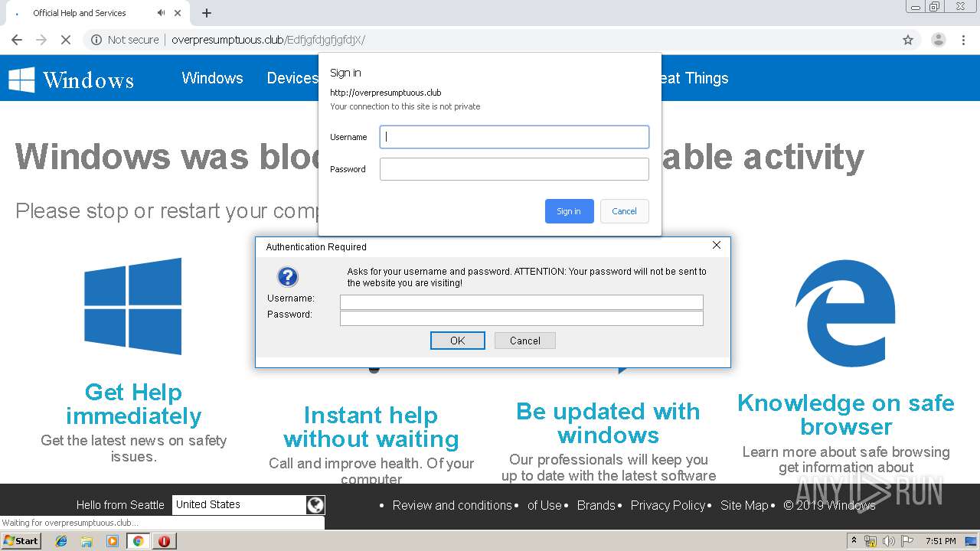
Task: Switch to Chrome in the taskbar
Action: pyautogui.click(x=138, y=541)
